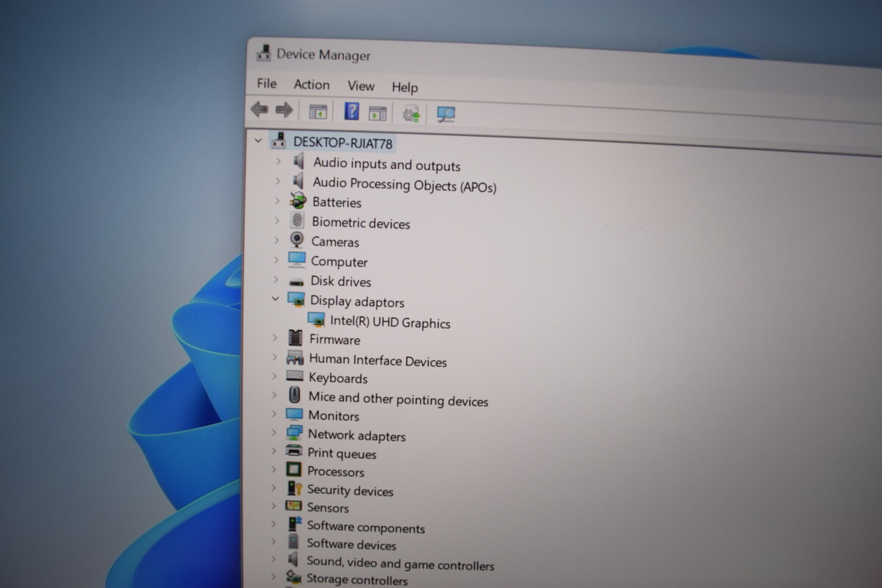
Task: Select the Sensors label
Action: click(328, 507)
